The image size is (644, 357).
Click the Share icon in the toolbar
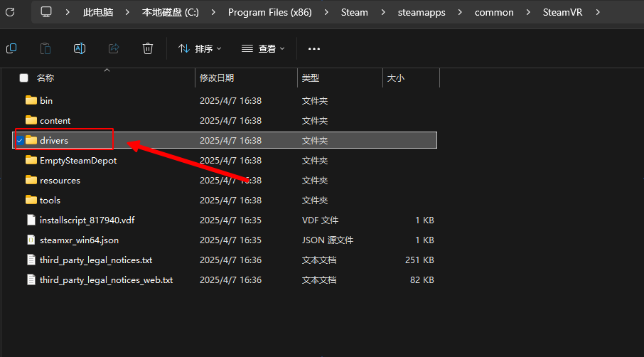tap(114, 48)
